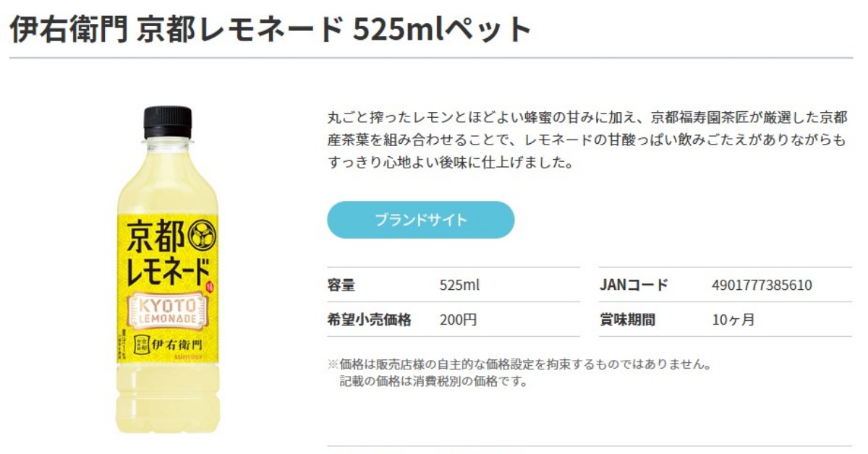This screenshot has width=868, height=454.
Task: Click the JAN code number 4901777385610
Action: pos(762,285)
